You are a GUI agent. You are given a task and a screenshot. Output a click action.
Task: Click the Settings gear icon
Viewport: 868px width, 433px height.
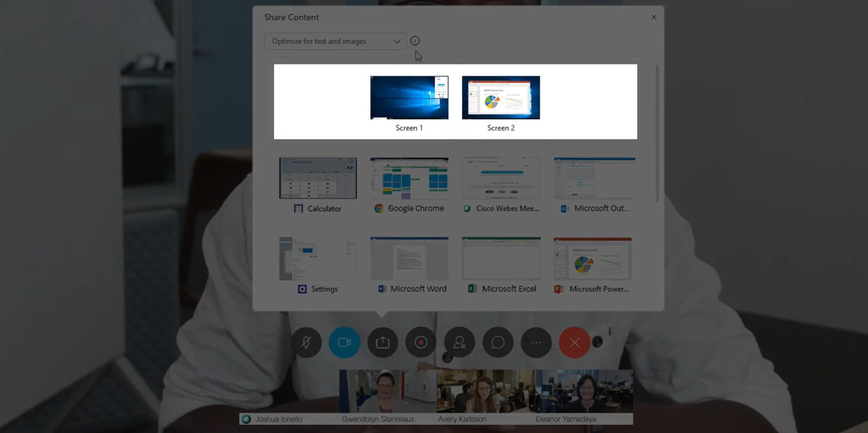(302, 289)
